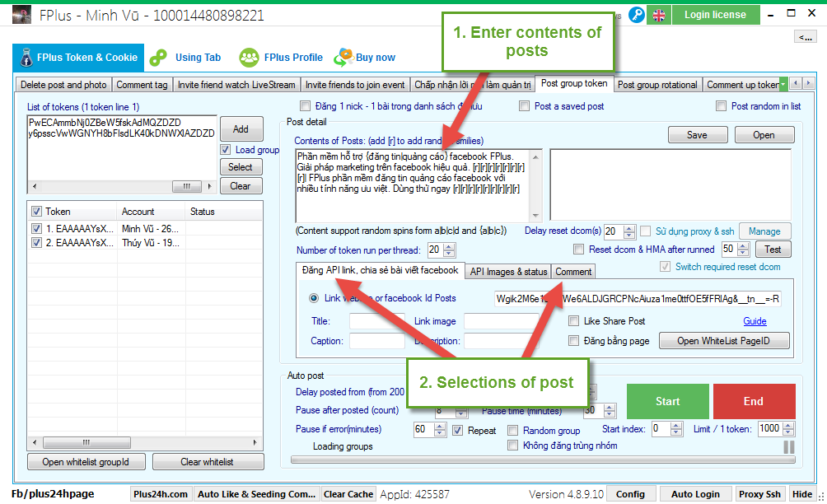Collapse panel with the '<...' button
The width and height of the screenshot is (827, 504).
tap(806, 37)
